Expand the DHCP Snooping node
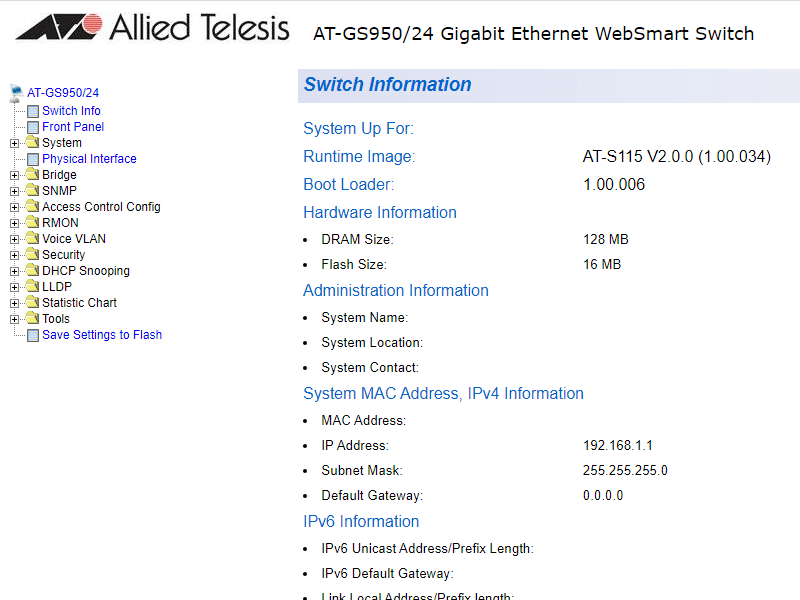 click(14, 271)
